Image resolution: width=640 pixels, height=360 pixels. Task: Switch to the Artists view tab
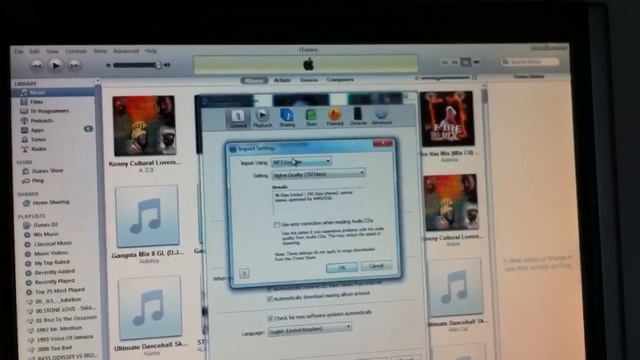click(282, 80)
